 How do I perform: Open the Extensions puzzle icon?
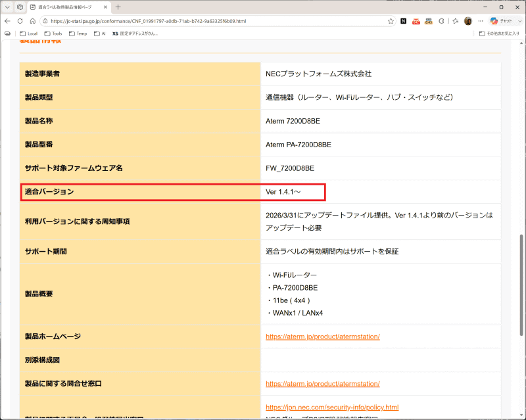click(x=441, y=21)
